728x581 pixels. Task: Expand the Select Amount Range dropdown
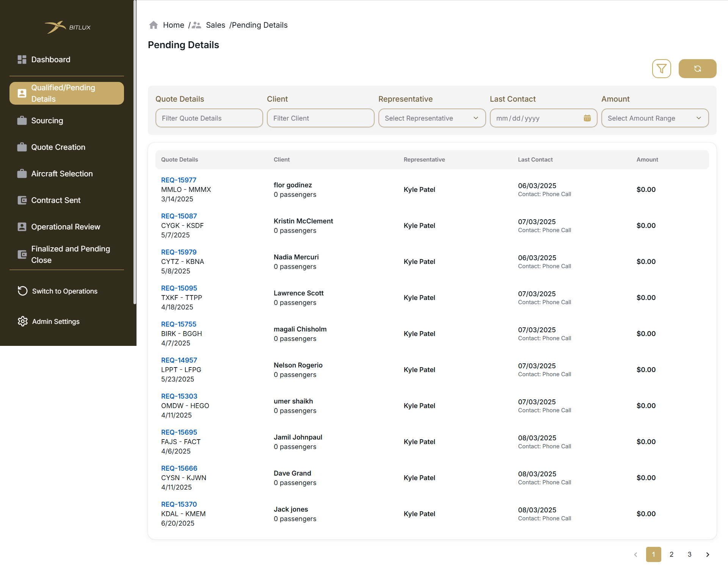(655, 118)
